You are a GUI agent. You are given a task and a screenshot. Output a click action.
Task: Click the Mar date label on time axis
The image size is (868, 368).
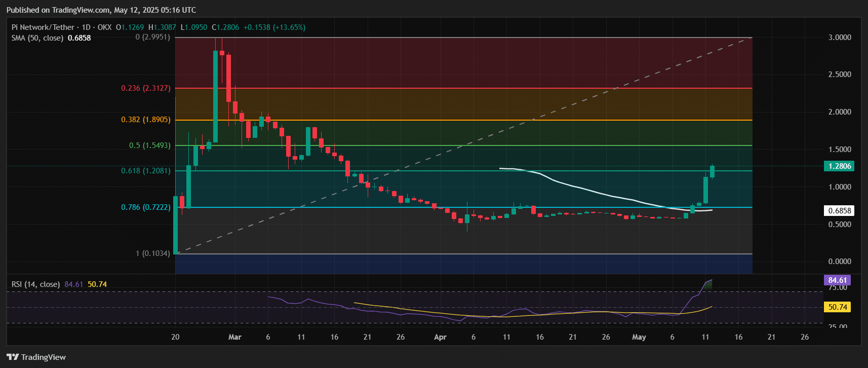235,337
